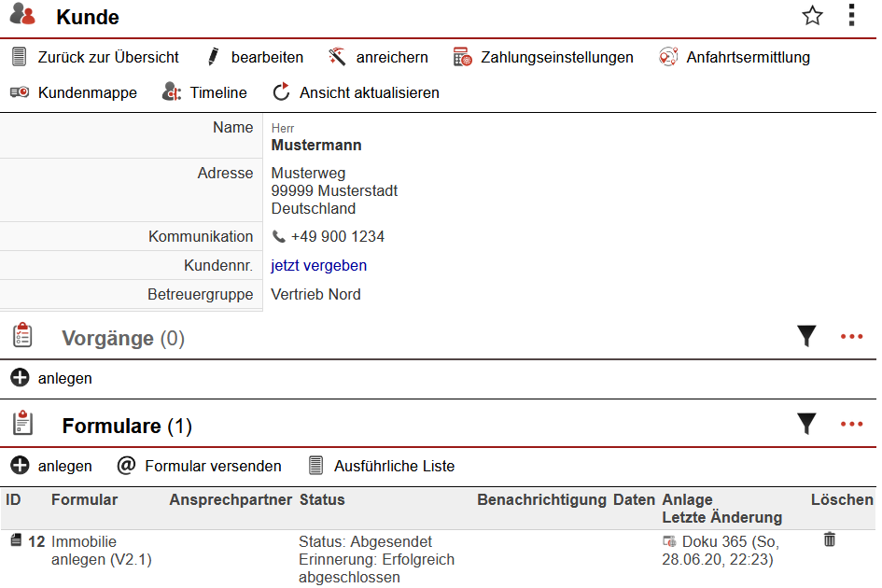Select anreichern text in toolbar
Viewport: 882px width, 588px height.
392,57
